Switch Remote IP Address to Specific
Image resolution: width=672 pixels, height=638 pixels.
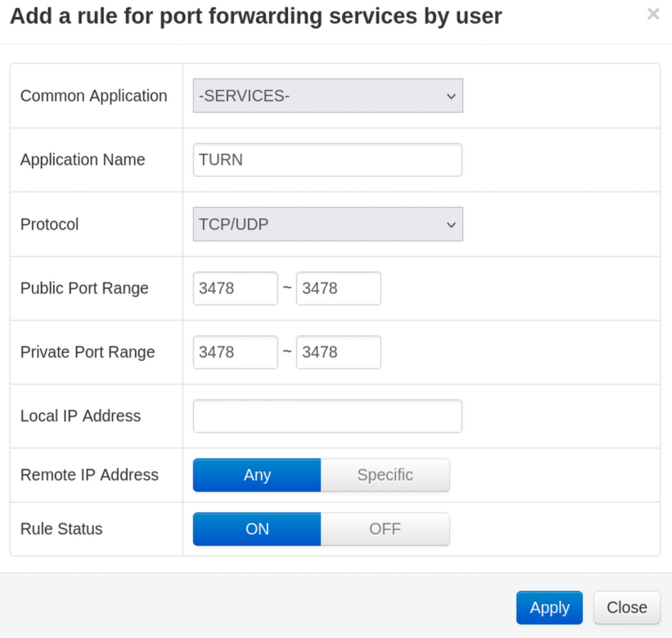[x=385, y=475]
